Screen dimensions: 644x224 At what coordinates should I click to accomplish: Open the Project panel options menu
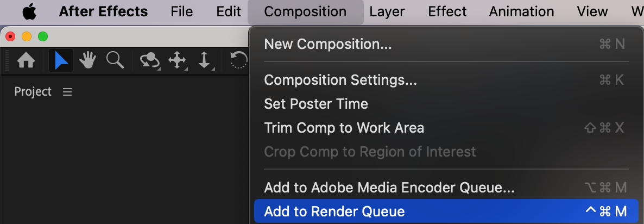[x=67, y=92]
